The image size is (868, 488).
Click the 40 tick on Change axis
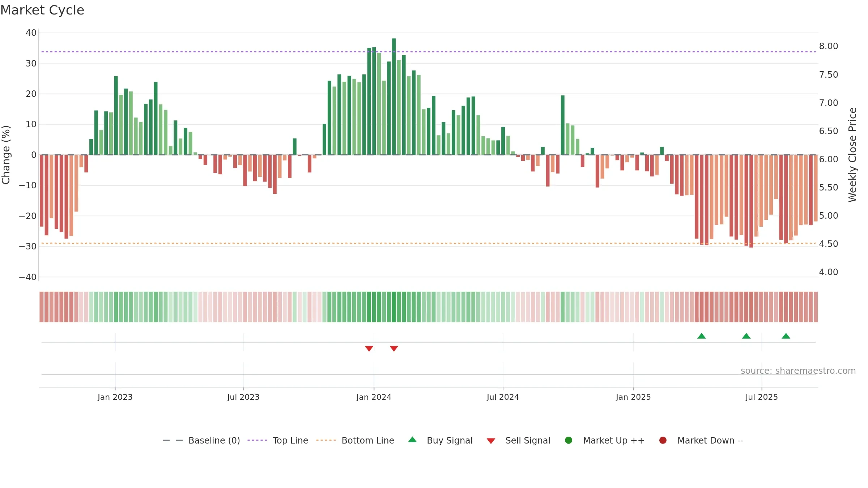click(31, 33)
